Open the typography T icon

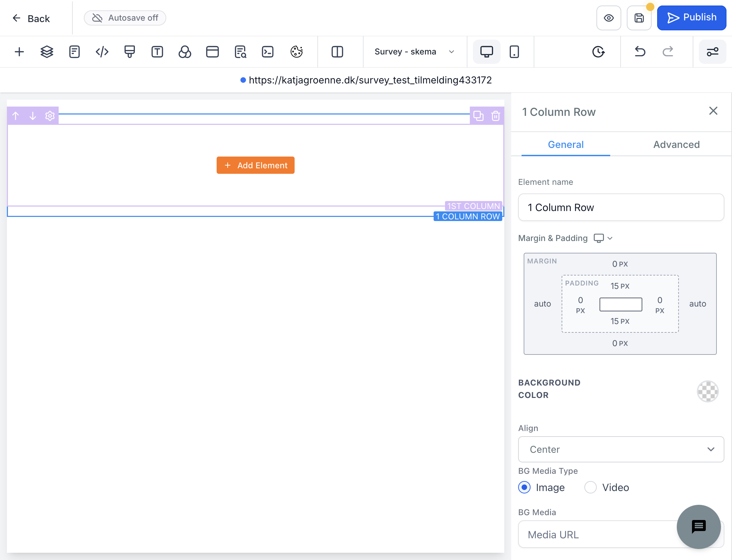[x=157, y=52]
